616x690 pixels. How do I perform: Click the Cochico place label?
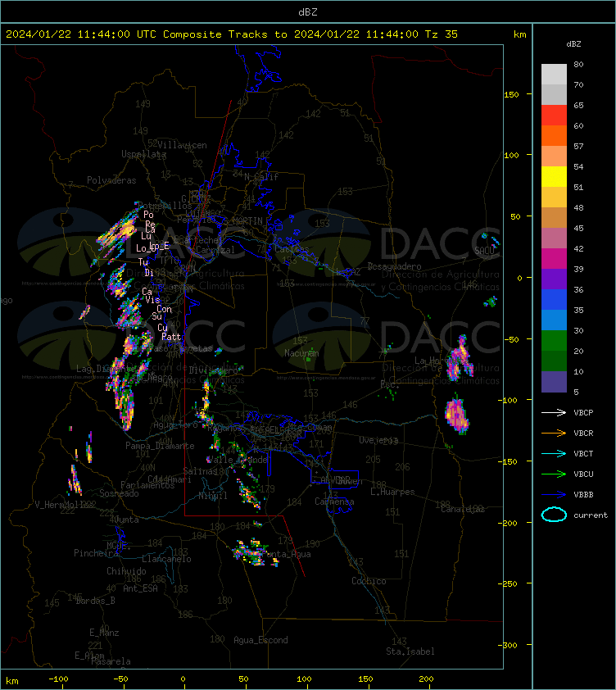(369, 581)
